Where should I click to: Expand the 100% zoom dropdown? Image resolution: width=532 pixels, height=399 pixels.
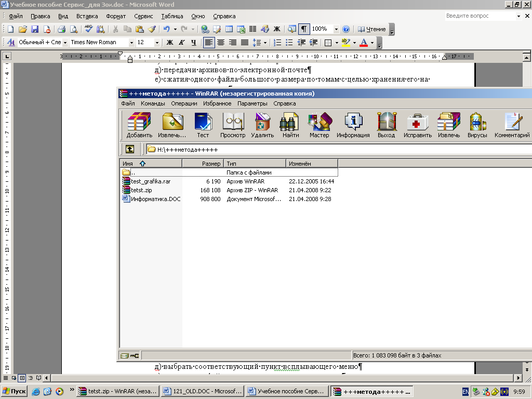[336, 29]
